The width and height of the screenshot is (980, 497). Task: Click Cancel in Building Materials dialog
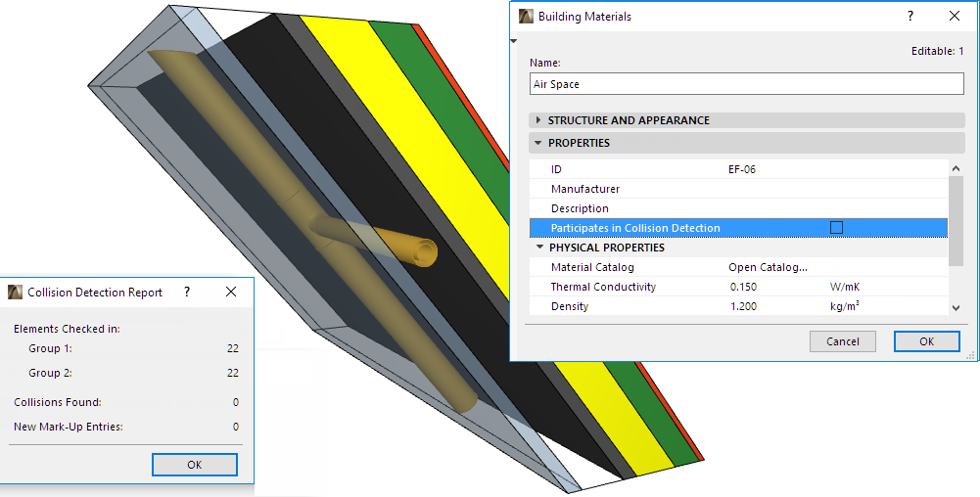click(843, 341)
